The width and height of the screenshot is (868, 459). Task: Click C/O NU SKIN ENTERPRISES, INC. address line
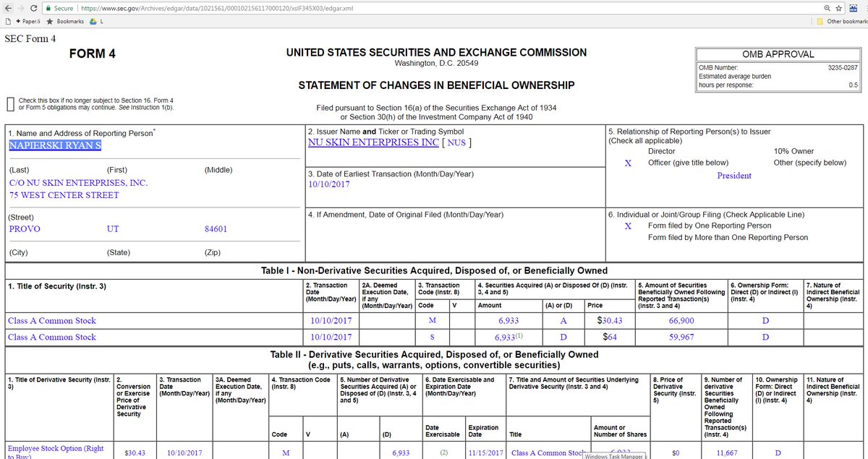(78, 183)
